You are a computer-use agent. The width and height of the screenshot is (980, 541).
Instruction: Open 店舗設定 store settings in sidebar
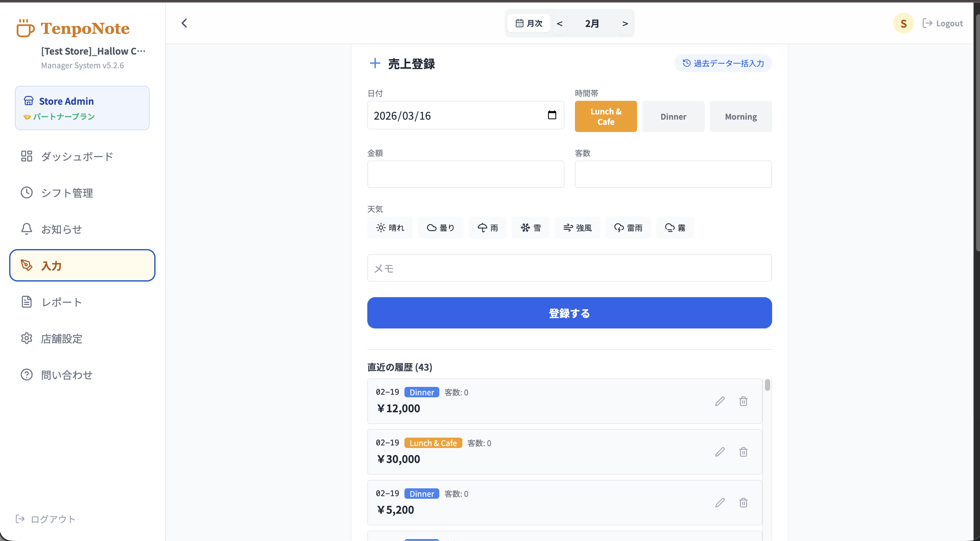82,338
